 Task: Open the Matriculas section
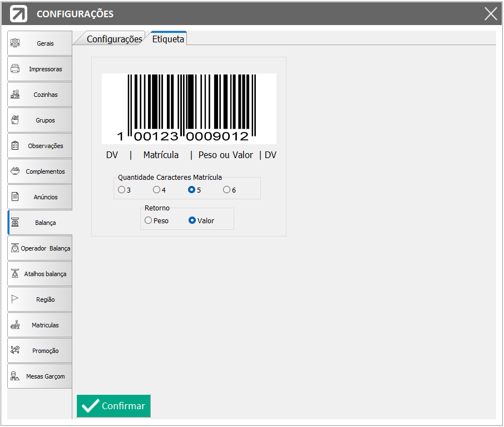pyautogui.click(x=40, y=325)
